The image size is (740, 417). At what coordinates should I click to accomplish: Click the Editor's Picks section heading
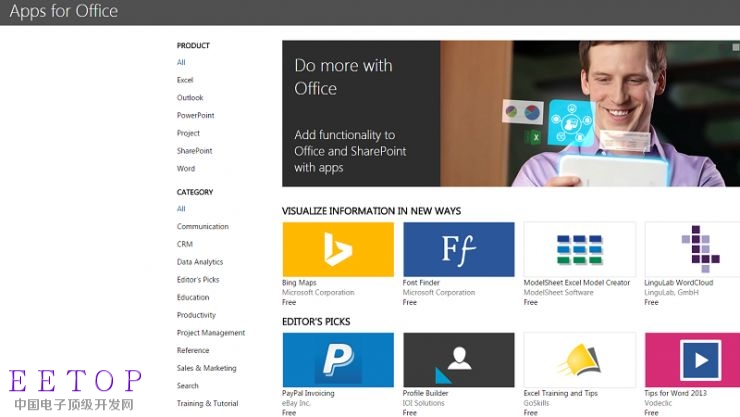pos(316,322)
